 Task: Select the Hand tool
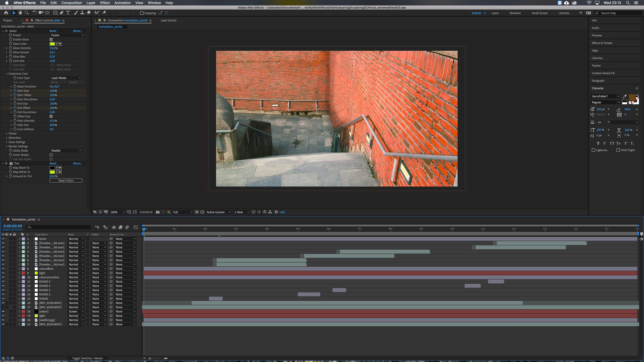[x=20, y=13]
